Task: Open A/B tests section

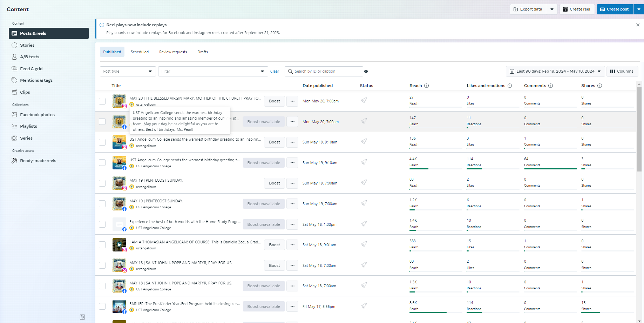Action: 29,57
